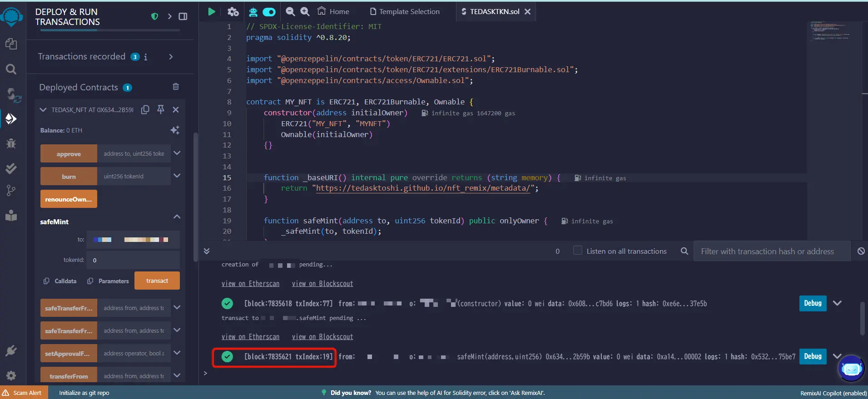Zoom out the editor font

click(x=290, y=11)
